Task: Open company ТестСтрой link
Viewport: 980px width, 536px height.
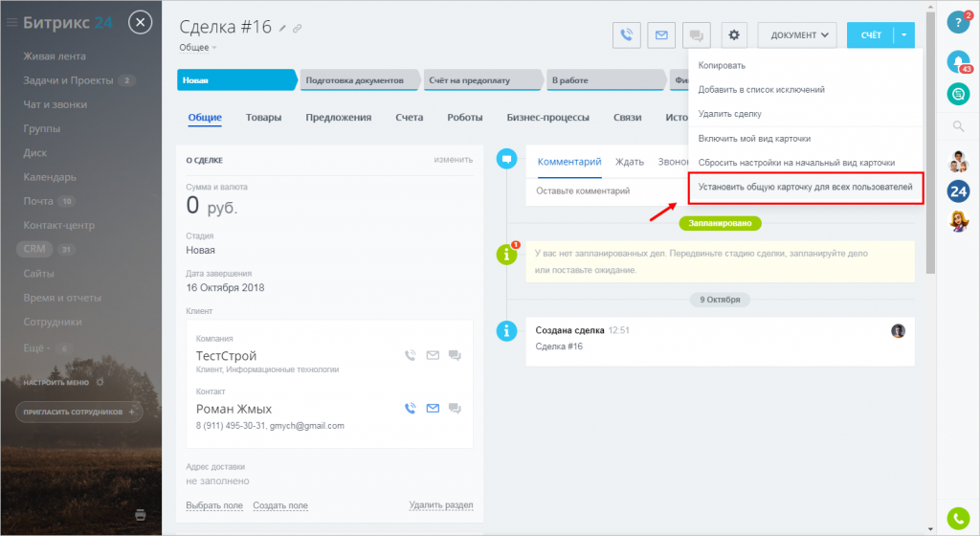Action: point(226,356)
